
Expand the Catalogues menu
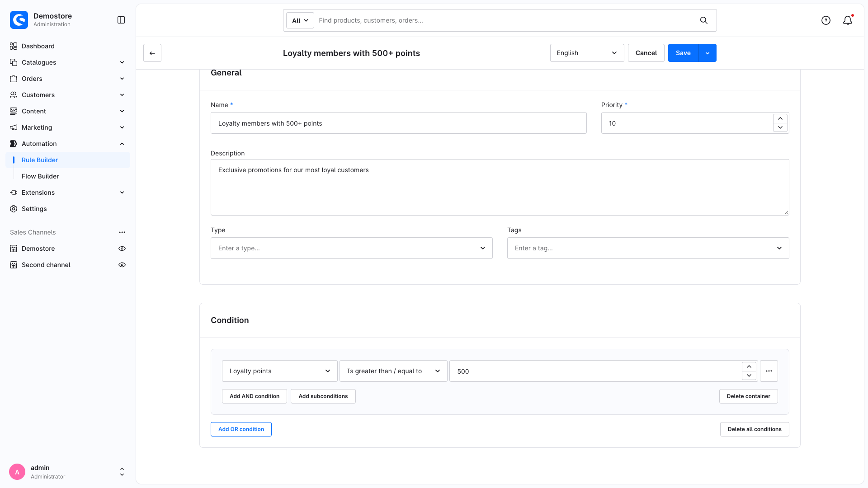coord(68,62)
